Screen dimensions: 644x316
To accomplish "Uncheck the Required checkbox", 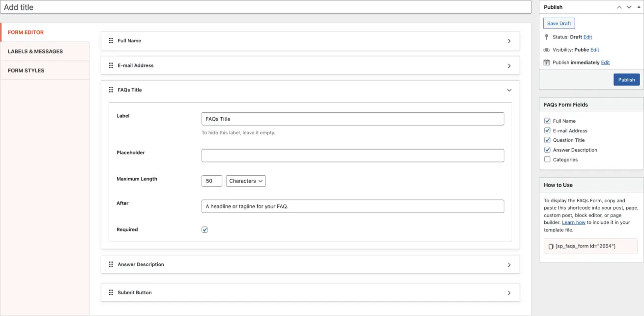I will [x=205, y=230].
